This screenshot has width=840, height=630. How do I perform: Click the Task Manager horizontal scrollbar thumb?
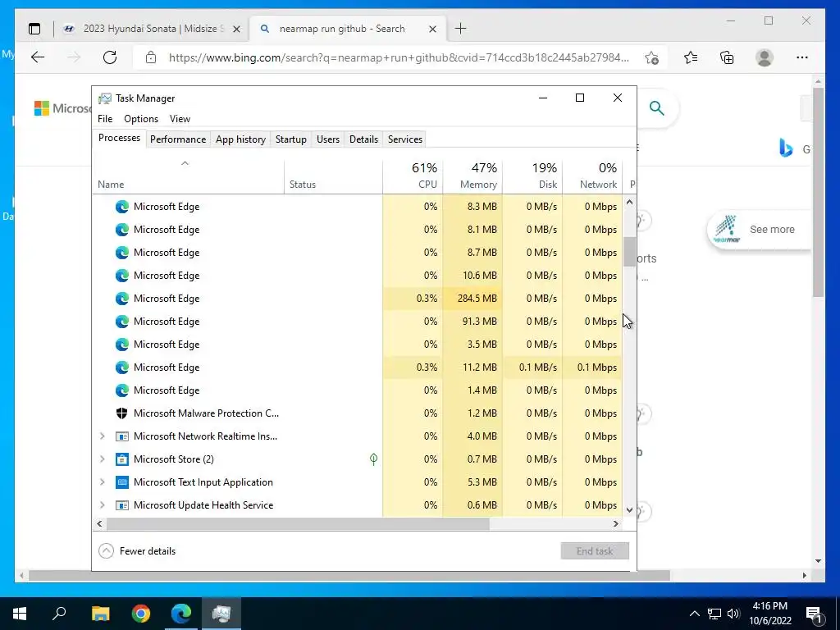point(298,524)
